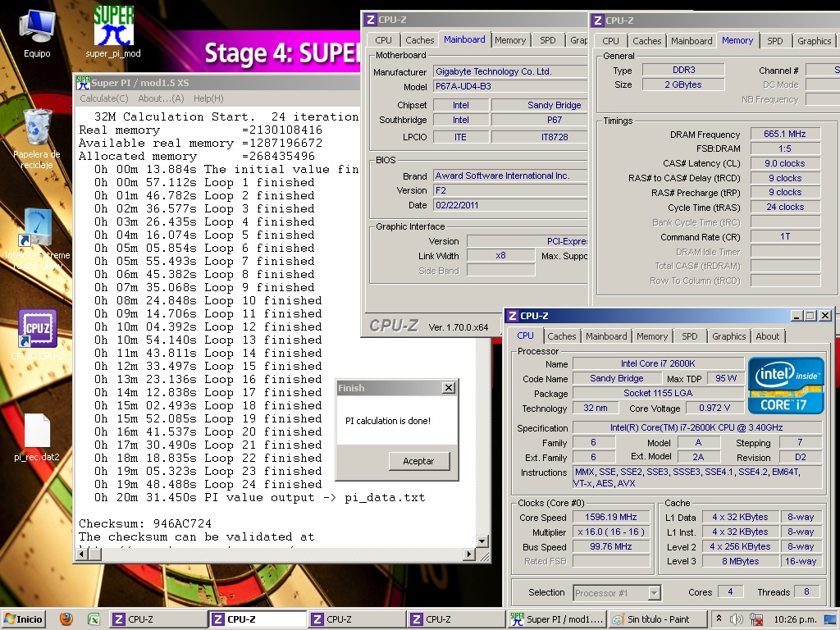The height and width of the screenshot is (630, 840).
Task: Click Super PI horizontal scrollbar right arrow
Action: click(x=469, y=555)
